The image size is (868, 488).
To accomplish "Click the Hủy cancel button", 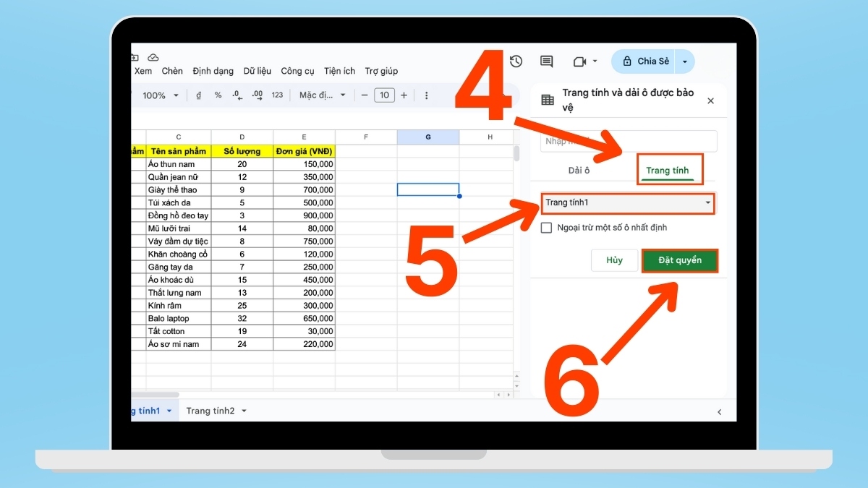I will point(614,260).
